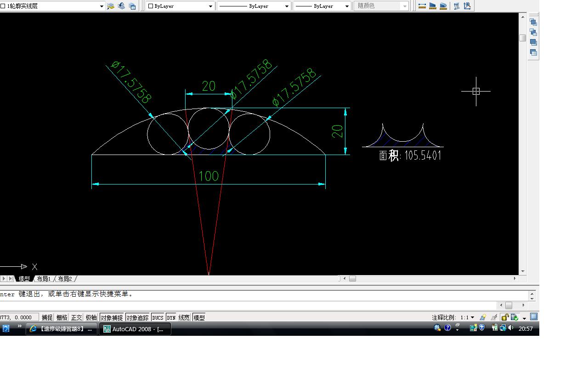Click the Bring Above Objects icon
Viewport: 588px width, 368px height.
533,42
